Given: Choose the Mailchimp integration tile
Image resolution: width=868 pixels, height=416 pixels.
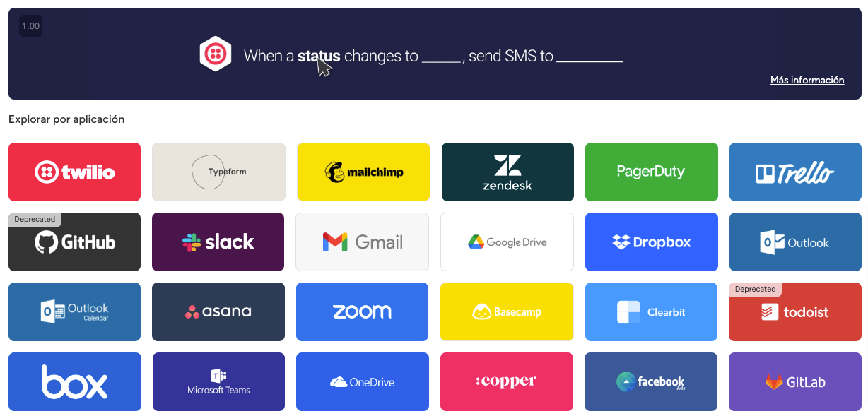Looking at the screenshot, I should point(363,172).
